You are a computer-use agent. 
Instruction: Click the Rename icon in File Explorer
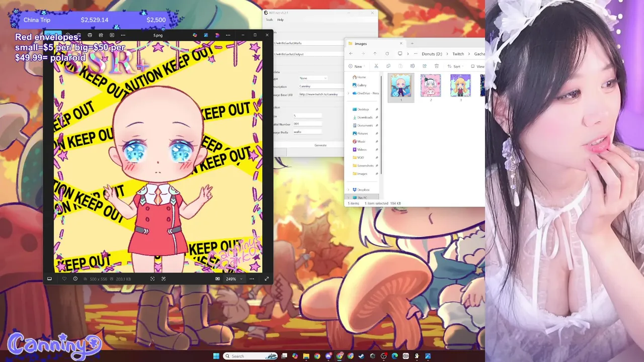[x=412, y=66]
